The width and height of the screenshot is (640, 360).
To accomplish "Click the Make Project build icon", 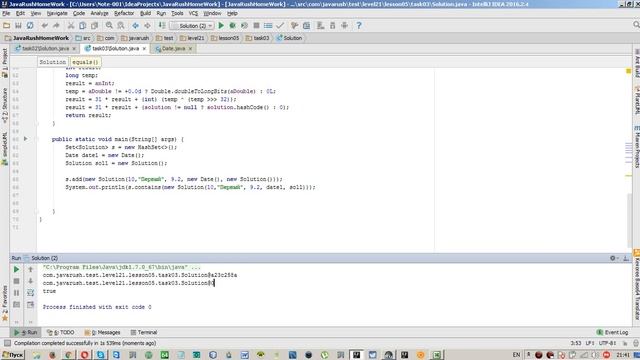I will coord(162,26).
